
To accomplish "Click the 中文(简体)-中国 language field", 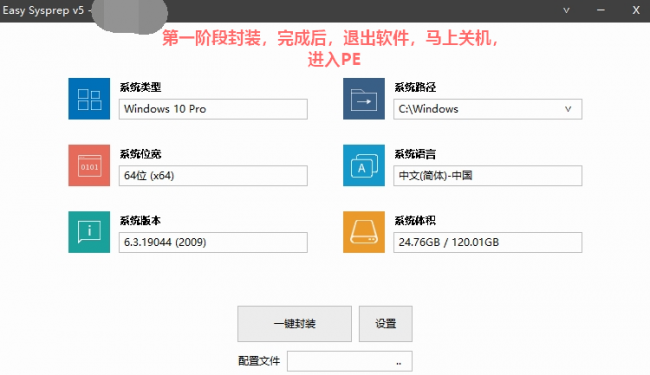I will tap(488, 176).
